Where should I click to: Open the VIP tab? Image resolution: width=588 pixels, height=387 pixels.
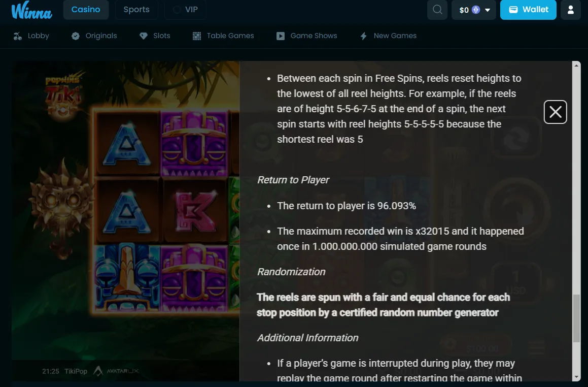point(185,9)
